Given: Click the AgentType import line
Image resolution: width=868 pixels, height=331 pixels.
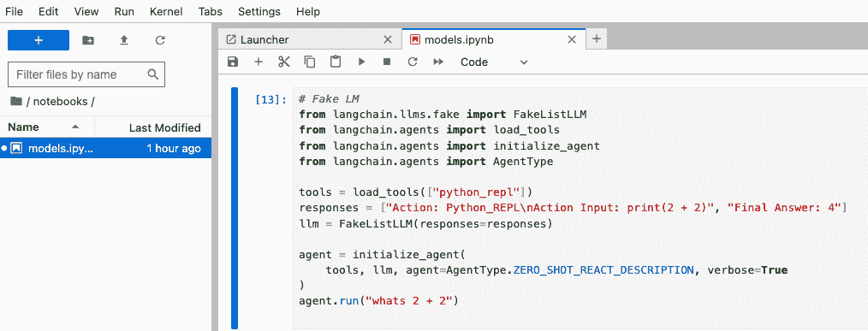Looking at the screenshot, I should pyautogui.click(x=425, y=162).
